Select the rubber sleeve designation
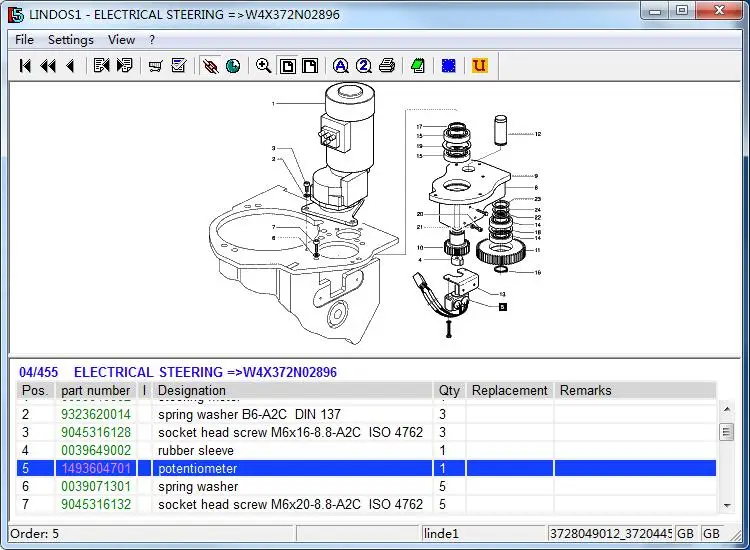 coord(196,451)
